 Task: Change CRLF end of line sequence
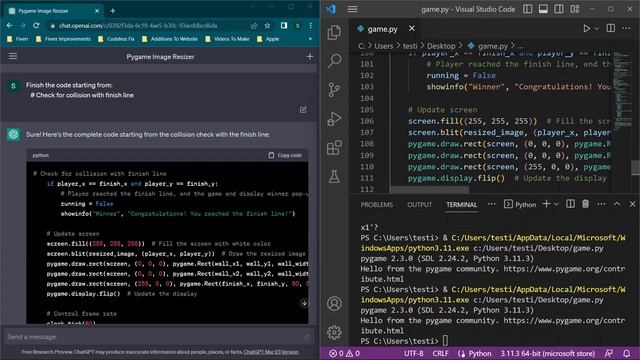point(440,353)
